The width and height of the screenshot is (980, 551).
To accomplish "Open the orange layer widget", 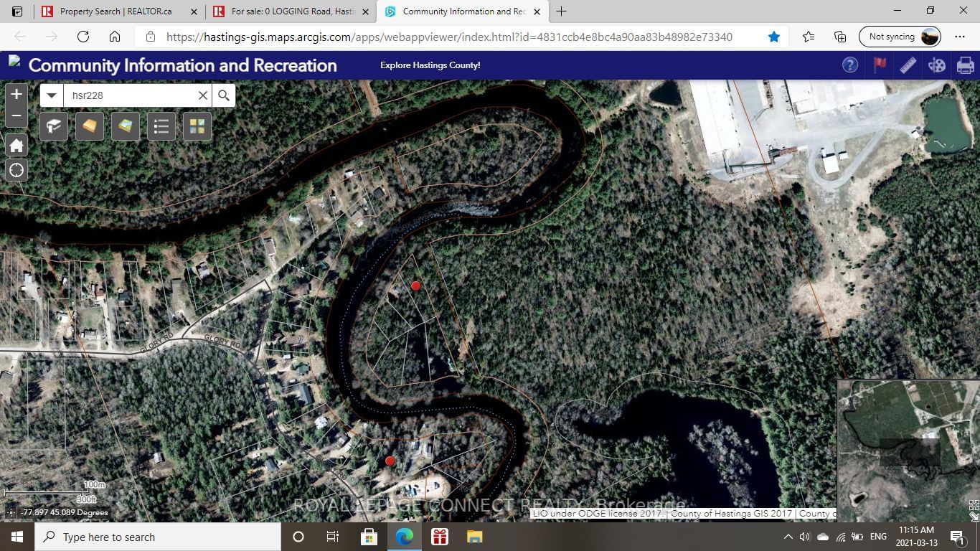I will [x=90, y=126].
